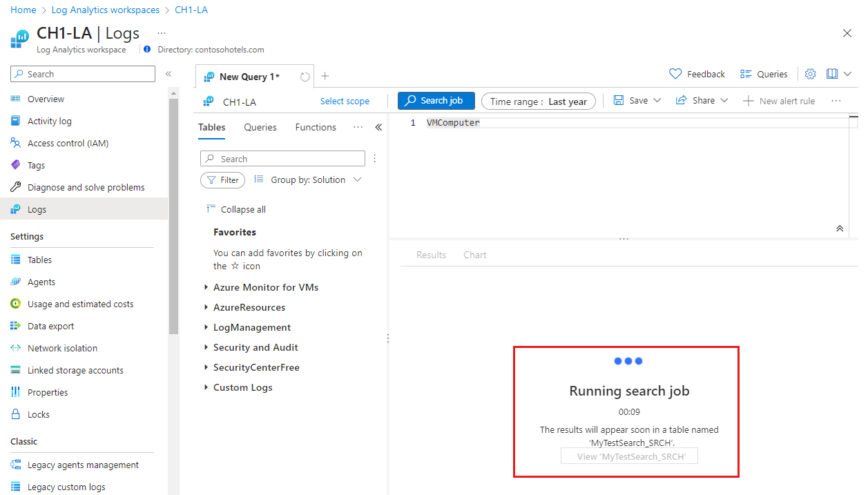Viewport: 868px width, 495px height.
Task: Click New alert rule
Action: [x=779, y=101]
